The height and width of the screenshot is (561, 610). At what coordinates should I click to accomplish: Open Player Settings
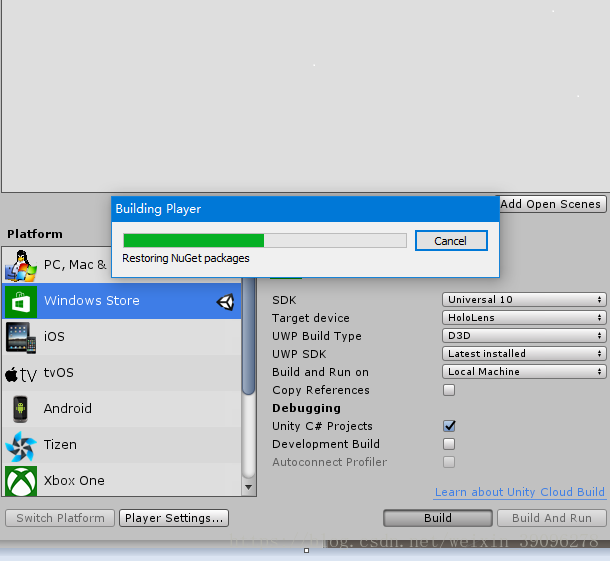coord(174,518)
